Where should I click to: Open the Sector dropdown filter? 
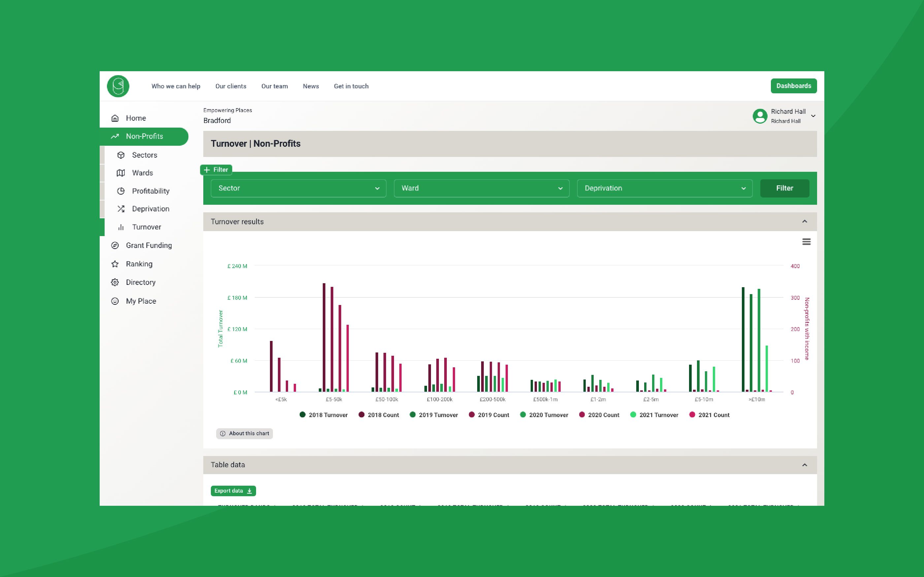(x=298, y=189)
